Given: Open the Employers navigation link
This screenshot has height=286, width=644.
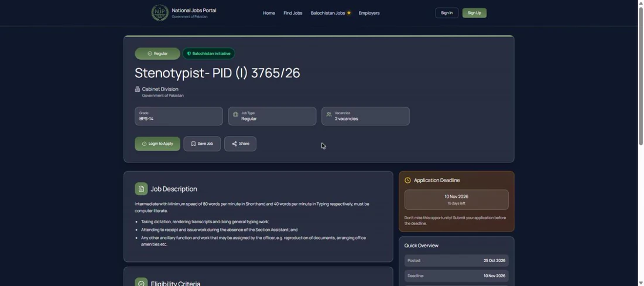Looking at the screenshot, I should tap(369, 13).
